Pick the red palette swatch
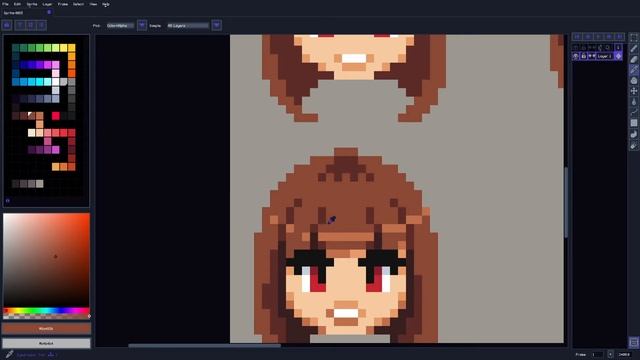640x360 pixels. [56, 116]
